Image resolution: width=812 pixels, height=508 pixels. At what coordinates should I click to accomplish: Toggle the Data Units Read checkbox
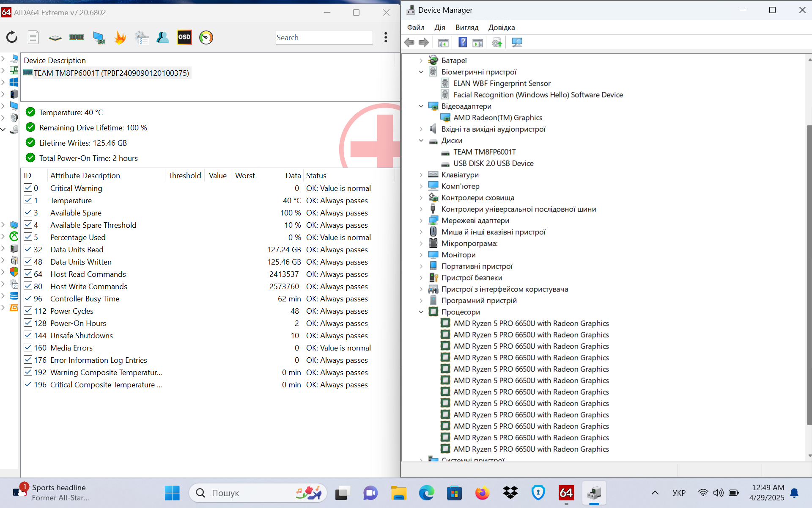(x=28, y=249)
